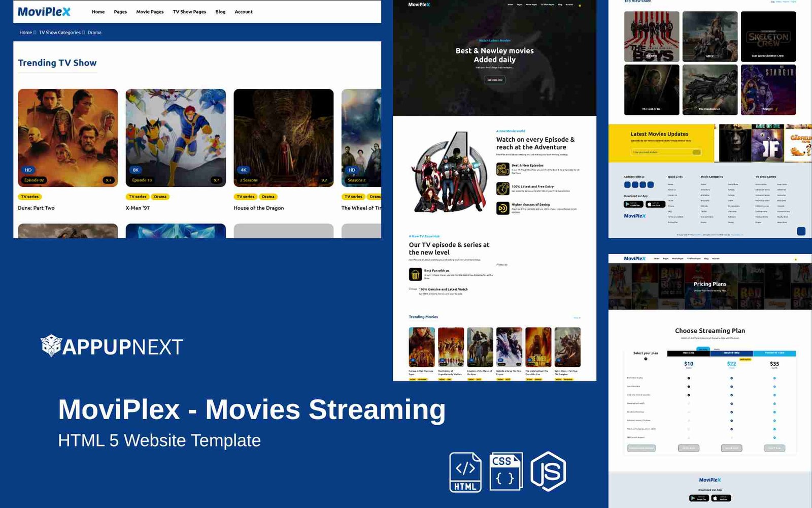The width and height of the screenshot is (812, 508).
Task: Open the first Trending Movies poster
Action: [x=422, y=347]
